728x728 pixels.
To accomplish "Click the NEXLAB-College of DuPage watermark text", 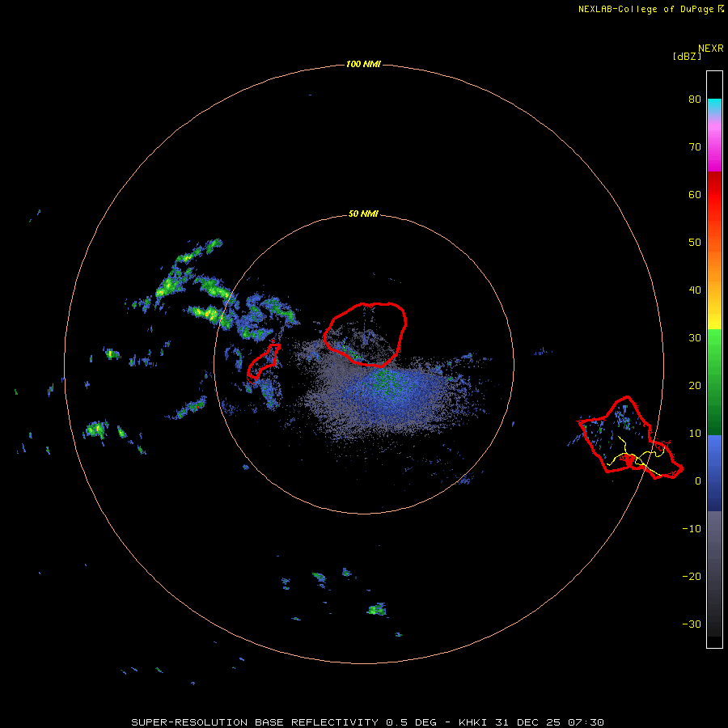I will [x=646, y=9].
